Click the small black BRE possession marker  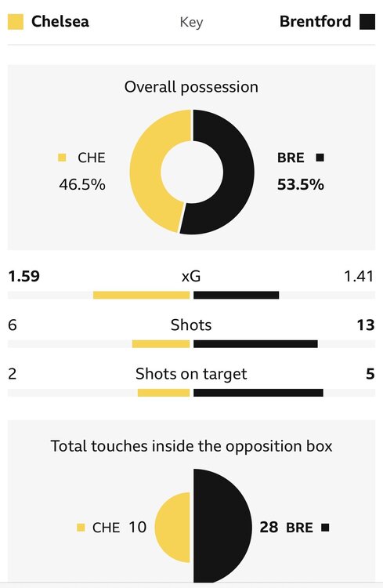[x=320, y=158]
